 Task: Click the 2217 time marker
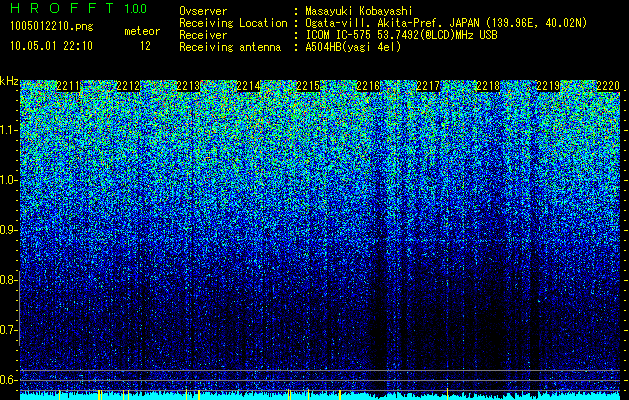click(x=428, y=86)
